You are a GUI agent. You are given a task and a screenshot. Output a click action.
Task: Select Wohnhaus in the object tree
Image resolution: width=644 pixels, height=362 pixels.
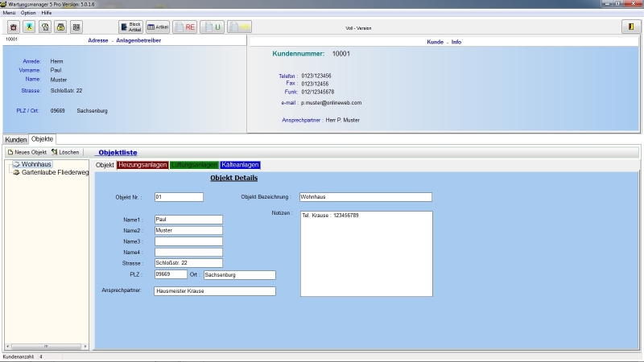(36, 164)
